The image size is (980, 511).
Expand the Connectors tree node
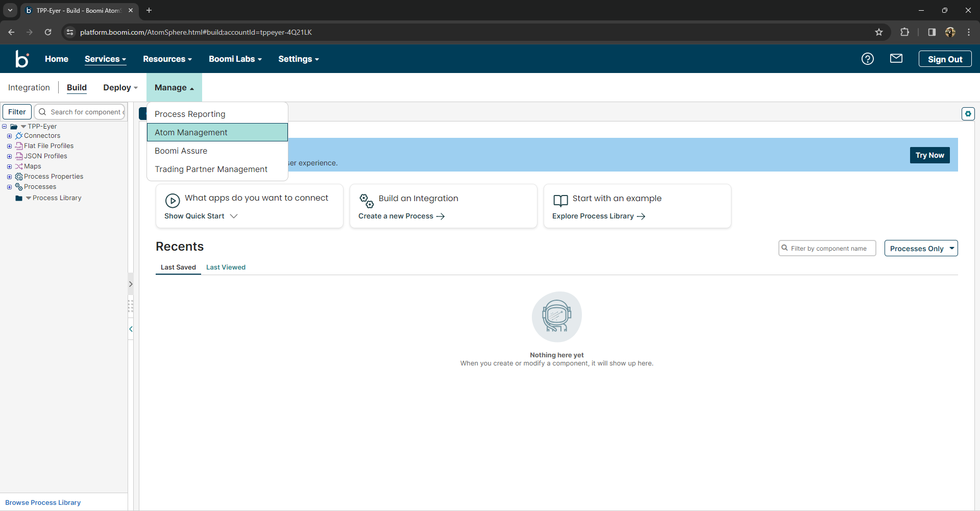pos(9,136)
